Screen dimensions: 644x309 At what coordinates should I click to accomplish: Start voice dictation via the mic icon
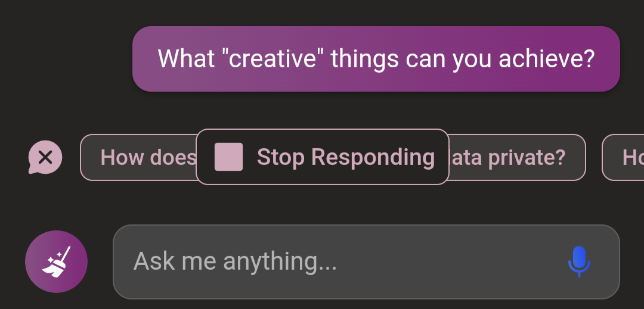click(579, 261)
